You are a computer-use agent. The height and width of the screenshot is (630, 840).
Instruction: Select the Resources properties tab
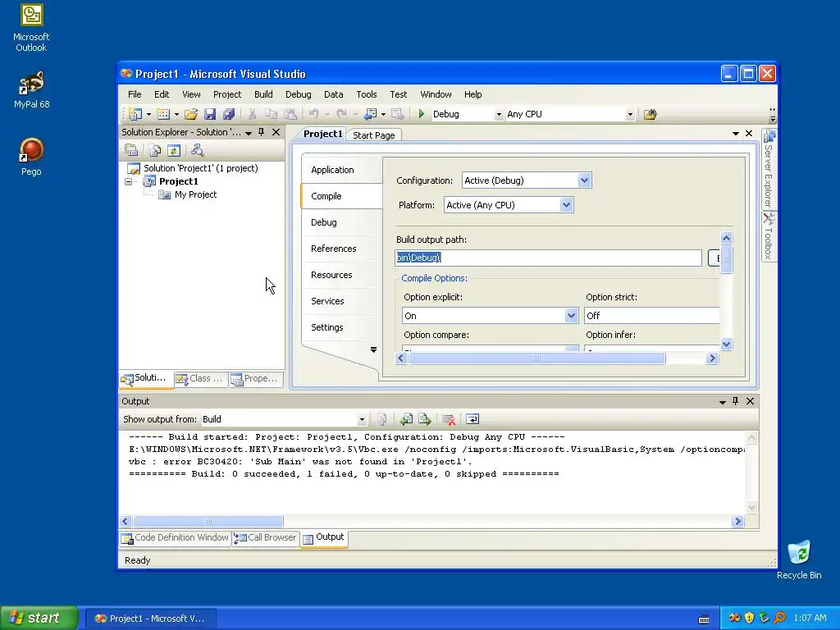(331, 275)
